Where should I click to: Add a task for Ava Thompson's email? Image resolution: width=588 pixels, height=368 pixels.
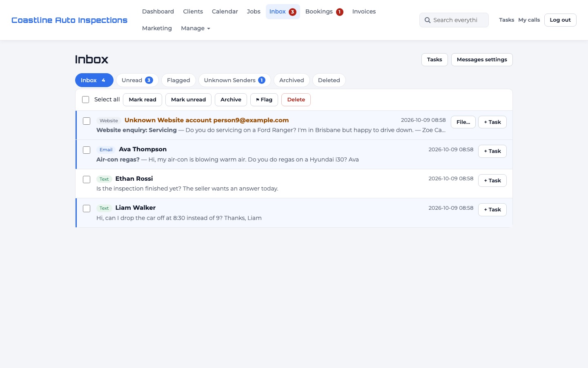click(x=492, y=151)
